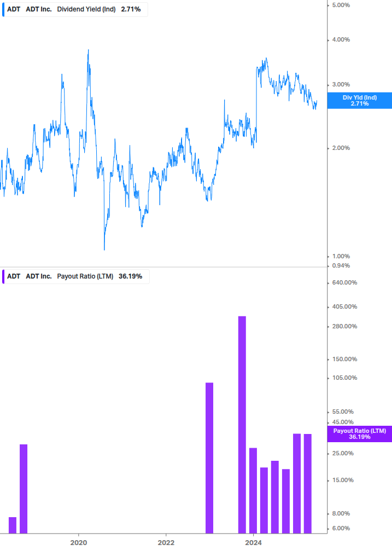Click the 5.00% label on the yield axis

pyautogui.click(x=341, y=5)
